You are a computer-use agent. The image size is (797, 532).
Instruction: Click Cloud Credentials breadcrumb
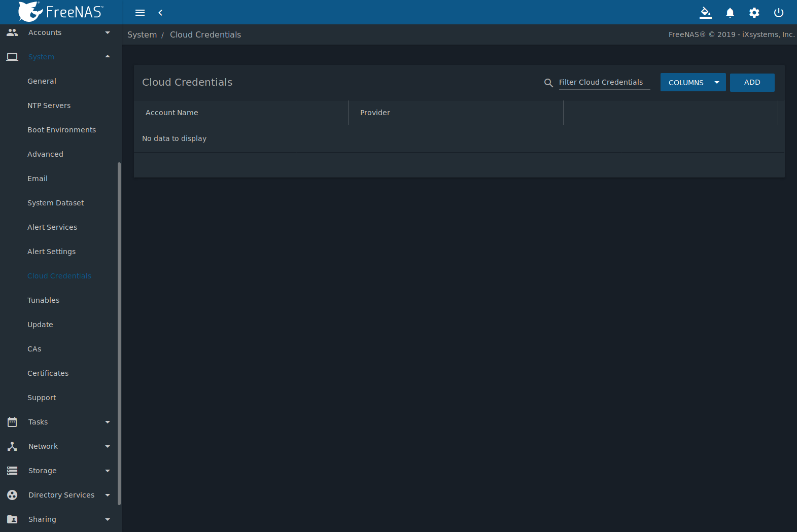point(205,34)
